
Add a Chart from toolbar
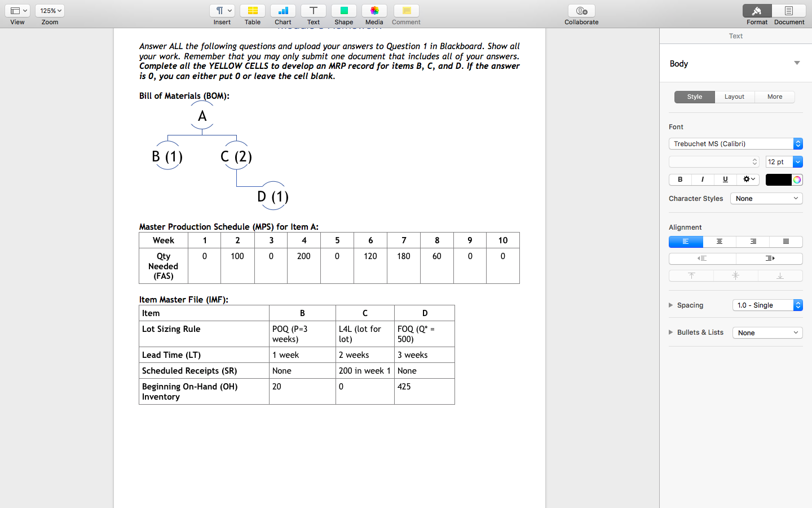pyautogui.click(x=283, y=11)
